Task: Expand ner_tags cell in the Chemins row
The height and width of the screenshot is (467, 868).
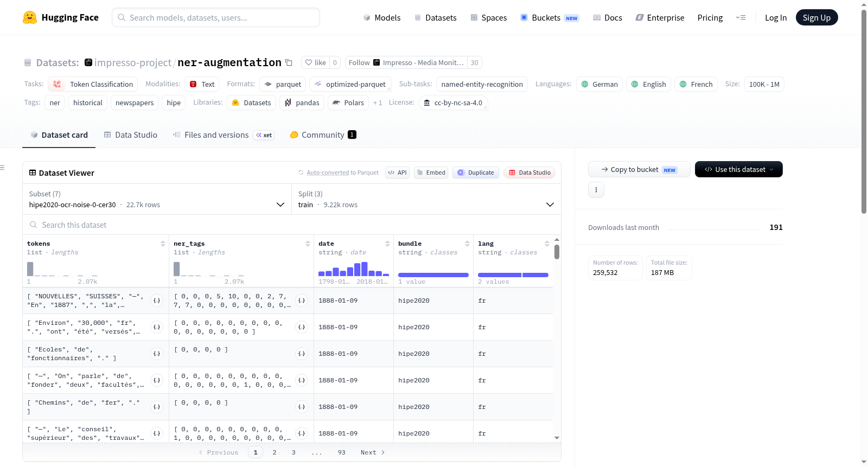Action: tap(302, 407)
